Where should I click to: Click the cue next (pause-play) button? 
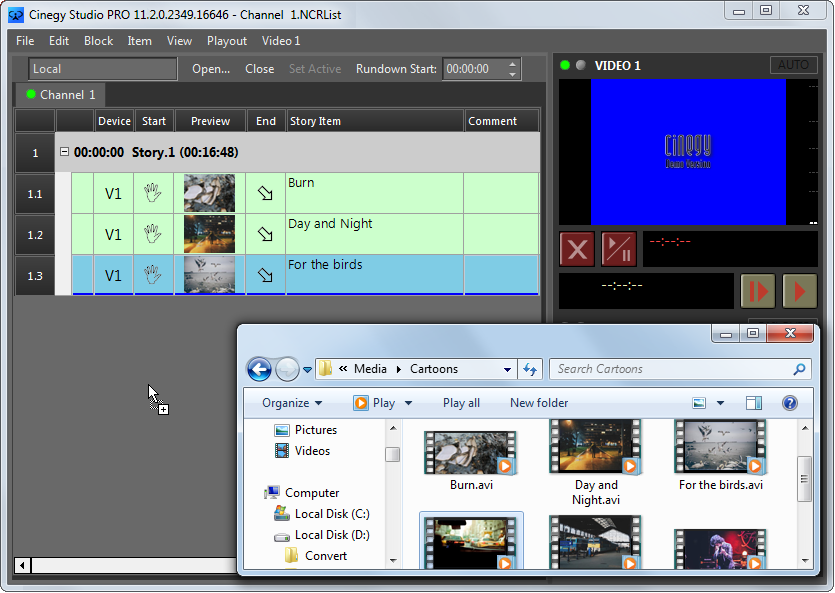click(x=758, y=291)
